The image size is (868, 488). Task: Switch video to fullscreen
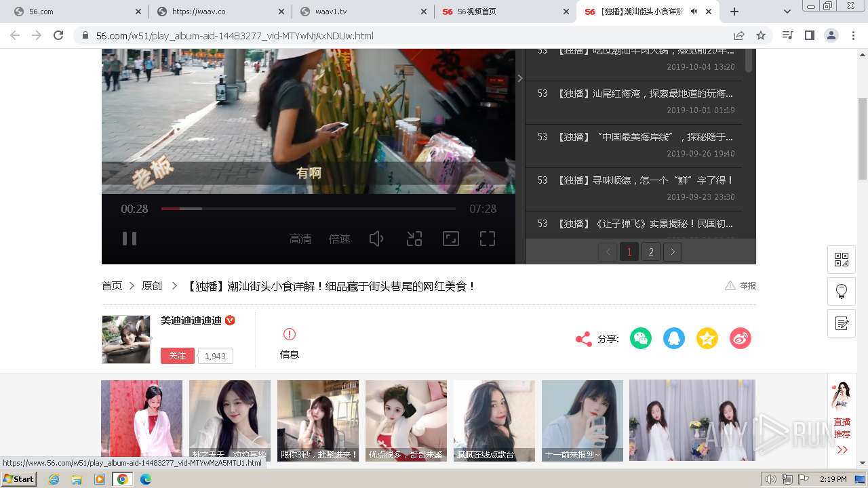pyautogui.click(x=488, y=239)
